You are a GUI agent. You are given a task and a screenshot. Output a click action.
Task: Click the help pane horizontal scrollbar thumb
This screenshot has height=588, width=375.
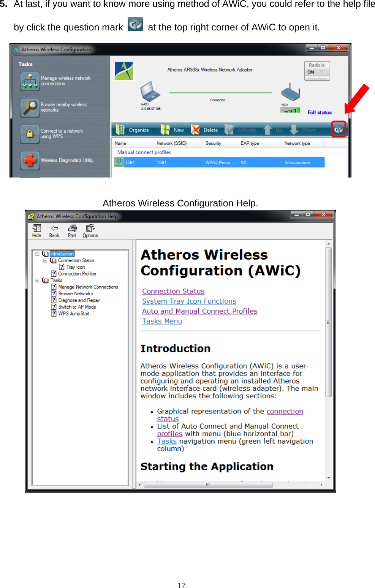(208, 485)
